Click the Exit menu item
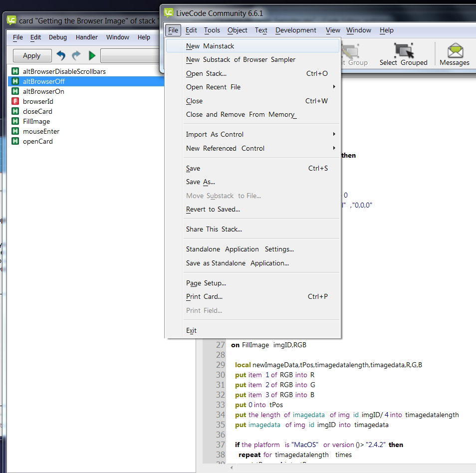Screen dimensions: 476x473 191,330
